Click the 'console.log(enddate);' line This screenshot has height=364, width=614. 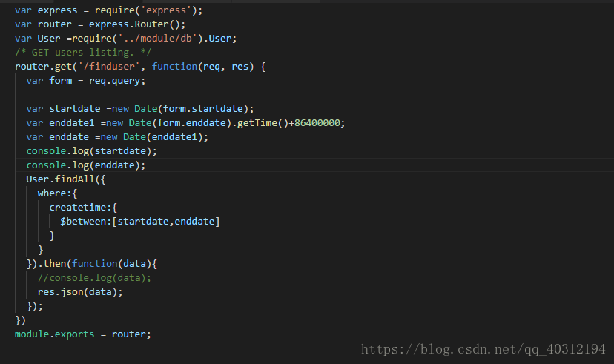86,165
